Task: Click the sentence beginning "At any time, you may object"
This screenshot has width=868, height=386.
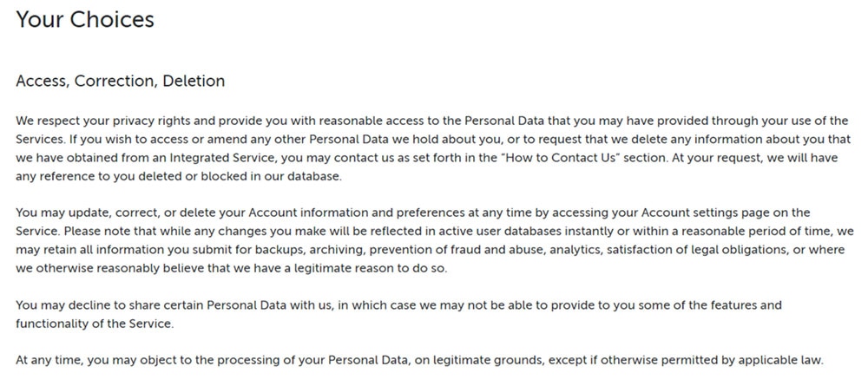Action: click(419, 361)
